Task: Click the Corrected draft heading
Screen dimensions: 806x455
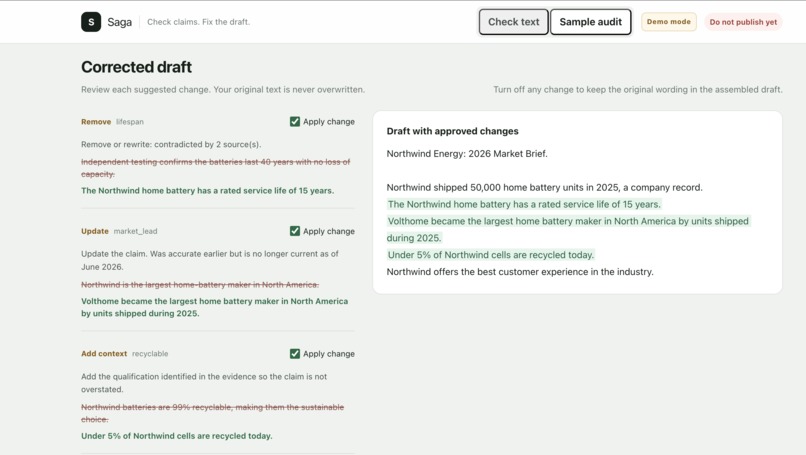Action: (136, 67)
